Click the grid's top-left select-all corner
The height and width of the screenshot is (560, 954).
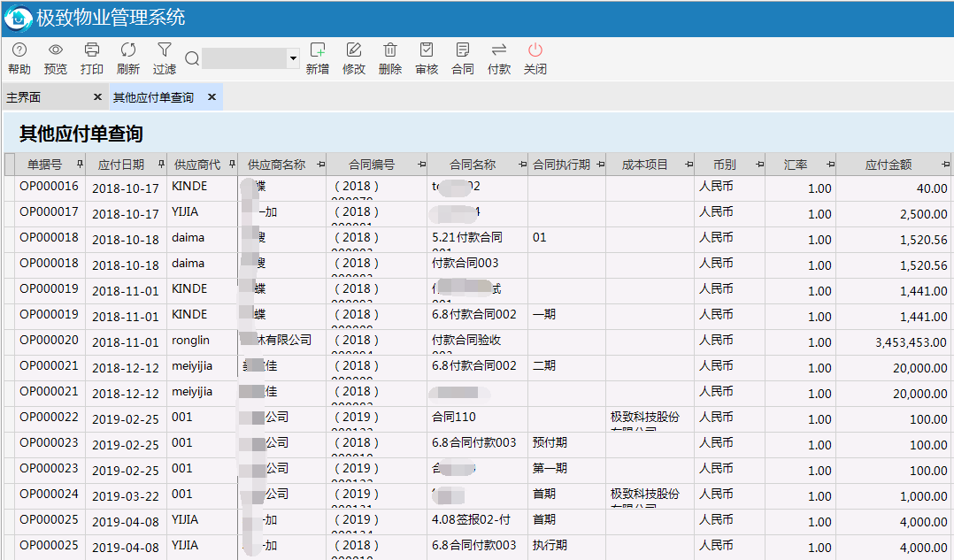[x=9, y=165]
